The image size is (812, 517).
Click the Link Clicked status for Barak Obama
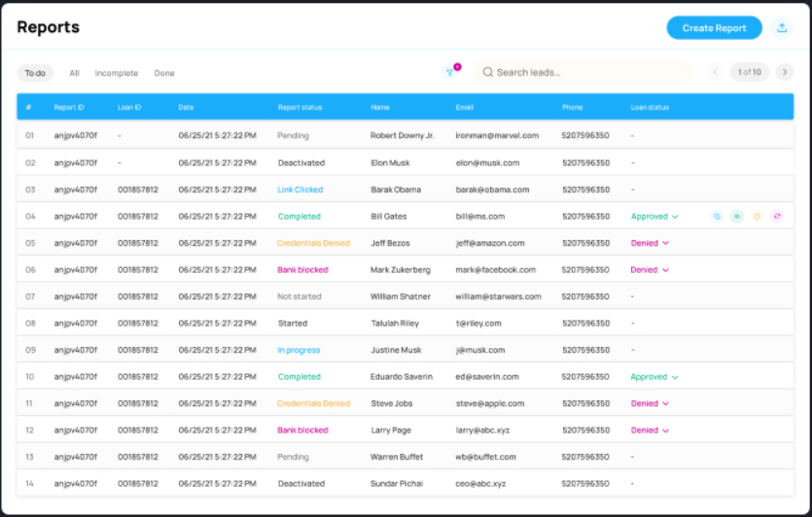pos(300,190)
